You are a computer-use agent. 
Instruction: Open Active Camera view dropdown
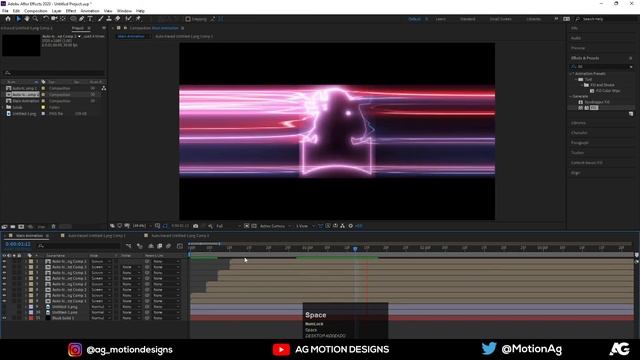pos(275,226)
